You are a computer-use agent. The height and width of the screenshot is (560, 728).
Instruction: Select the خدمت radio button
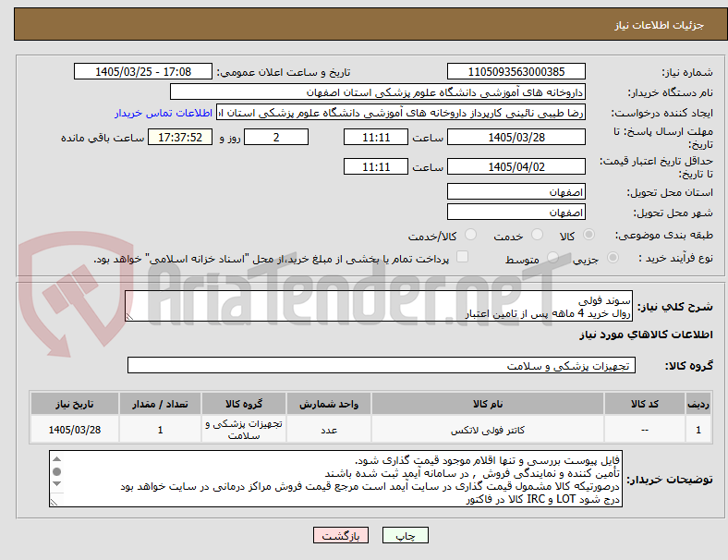pyautogui.click(x=537, y=235)
